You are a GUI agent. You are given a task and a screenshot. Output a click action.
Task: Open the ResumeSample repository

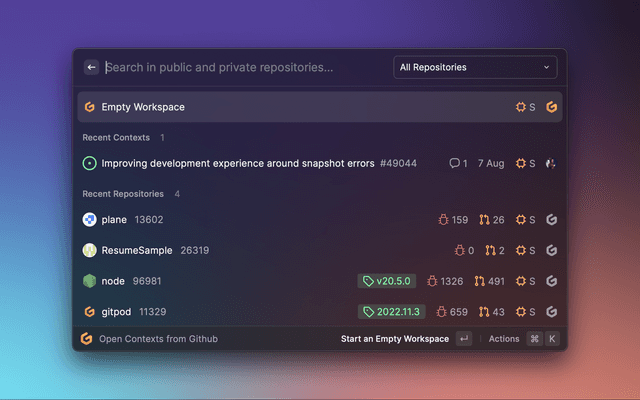click(137, 250)
